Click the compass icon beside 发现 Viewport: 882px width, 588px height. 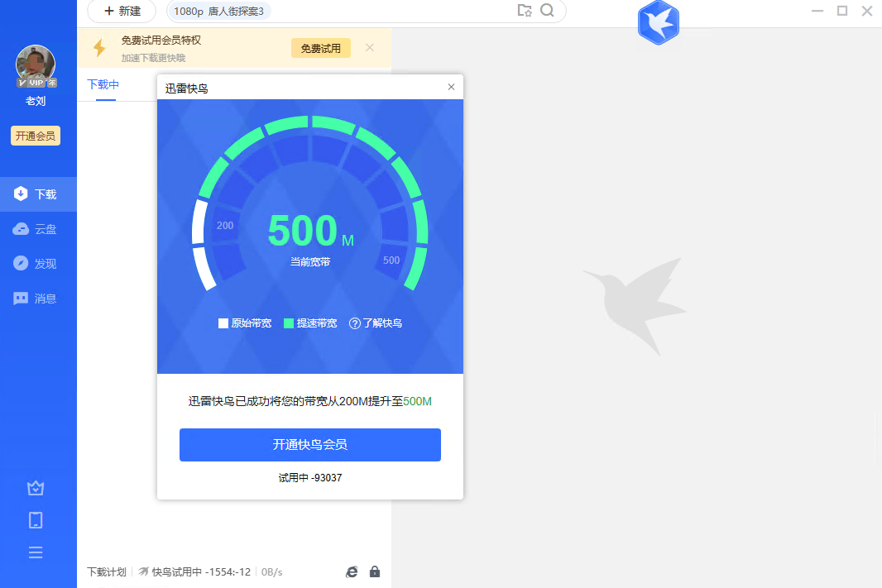pyautogui.click(x=21, y=263)
